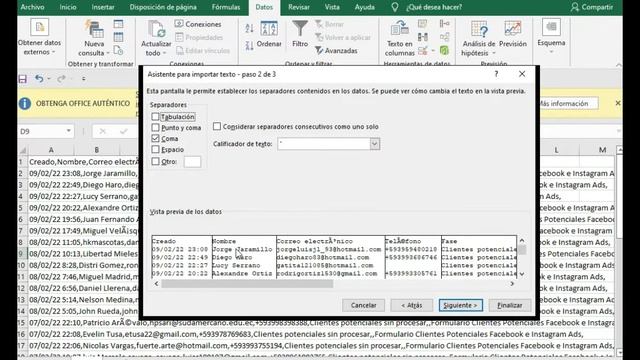Click preview vertical scroll down arrow
This screenshot has width=640, height=360.
click(522, 273)
